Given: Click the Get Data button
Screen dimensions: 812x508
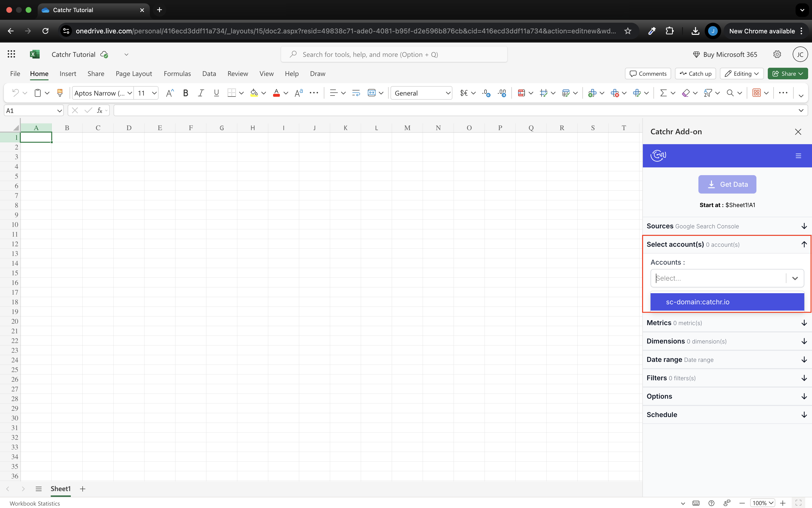Looking at the screenshot, I should [727, 184].
